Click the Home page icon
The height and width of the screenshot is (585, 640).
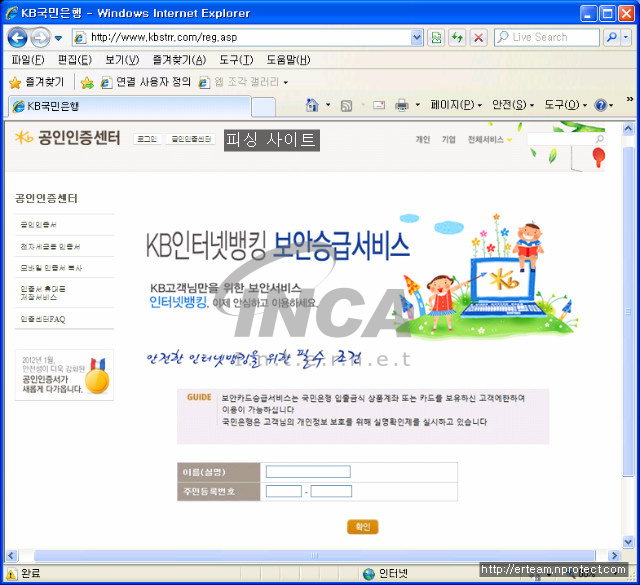coord(312,105)
